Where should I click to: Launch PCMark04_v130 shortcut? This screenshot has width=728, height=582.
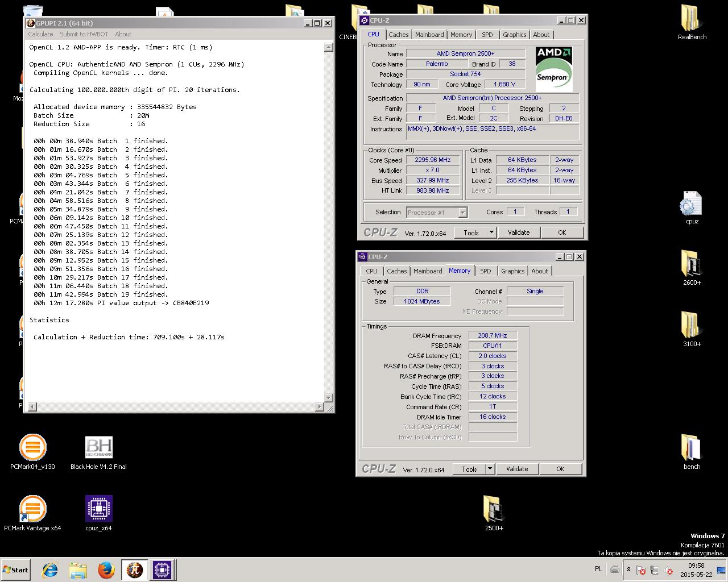(32, 452)
